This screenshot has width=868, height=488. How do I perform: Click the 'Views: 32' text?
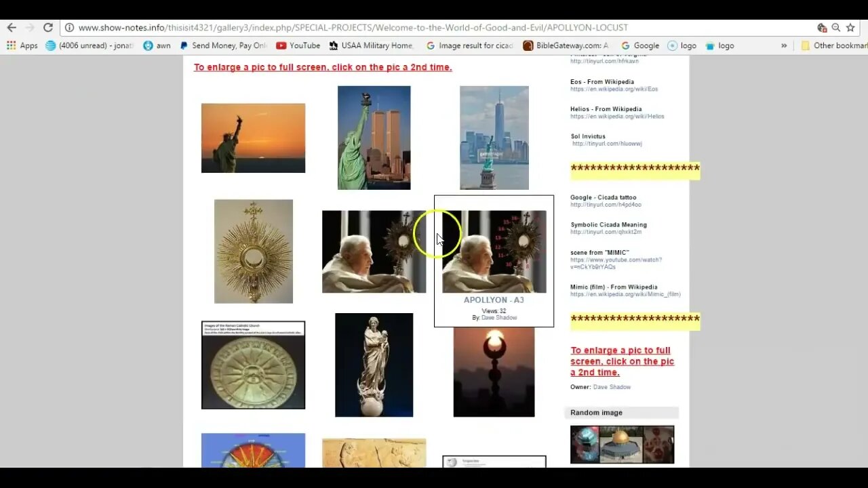pyautogui.click(x=494, y=311)
